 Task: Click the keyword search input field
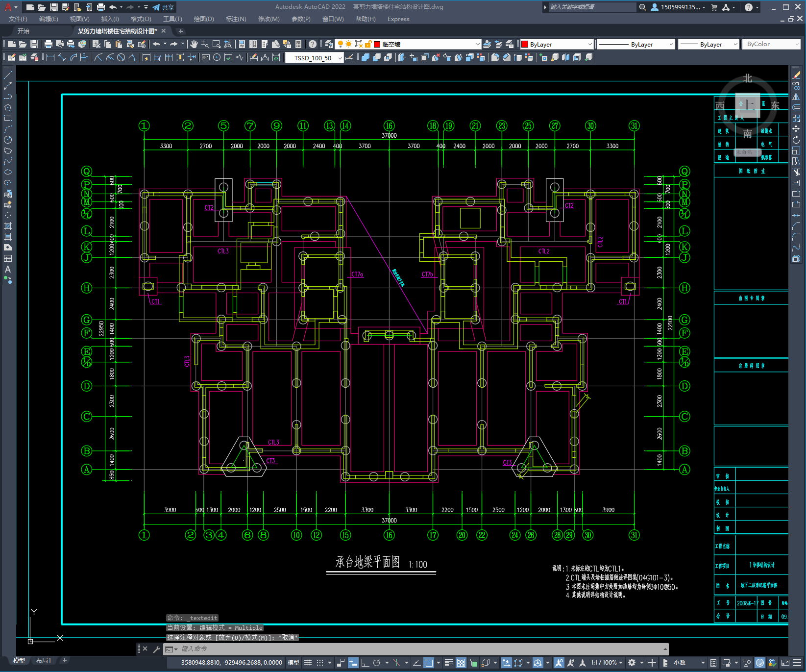pyautogui.click(x=592, y=7)
